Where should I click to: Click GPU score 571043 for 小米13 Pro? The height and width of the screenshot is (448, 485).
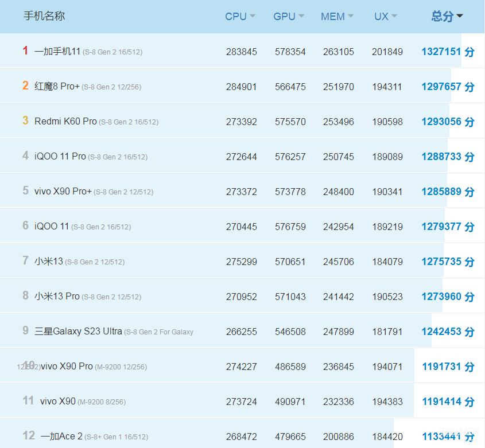pyautogui.click(x=290, y=297)
